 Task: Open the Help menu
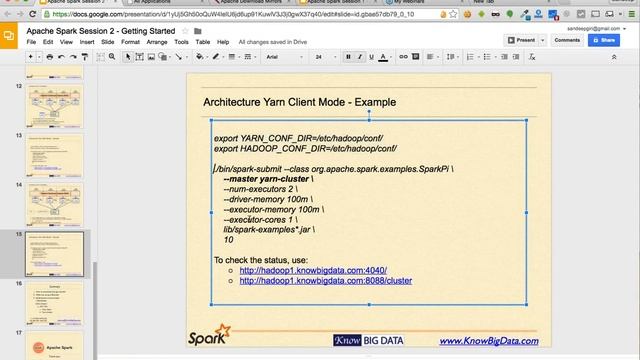(x=223, y=42)
